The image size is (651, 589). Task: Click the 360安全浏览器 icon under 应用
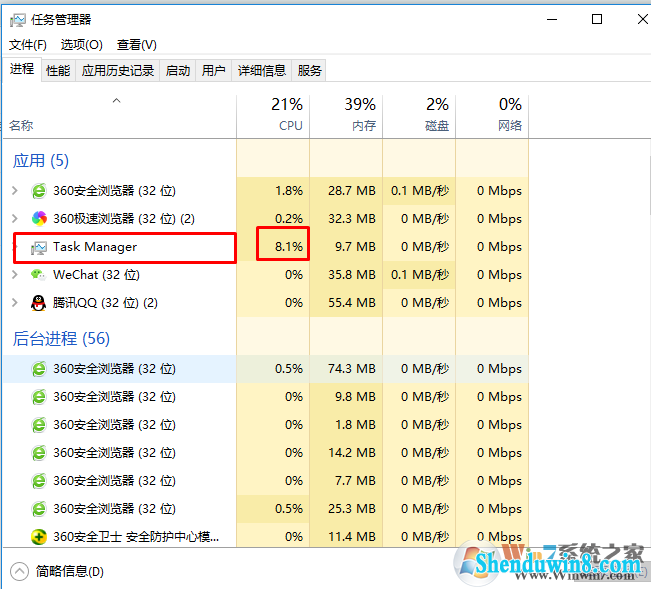pyautogui.click(x=39, y=191)
